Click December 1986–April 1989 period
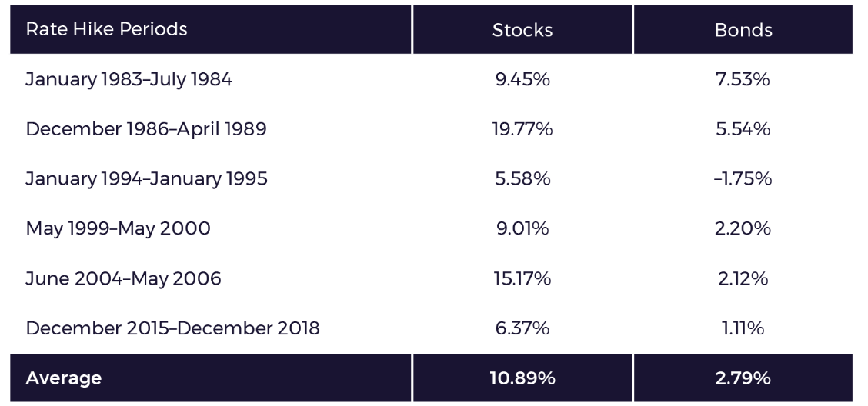 (146, 129)
